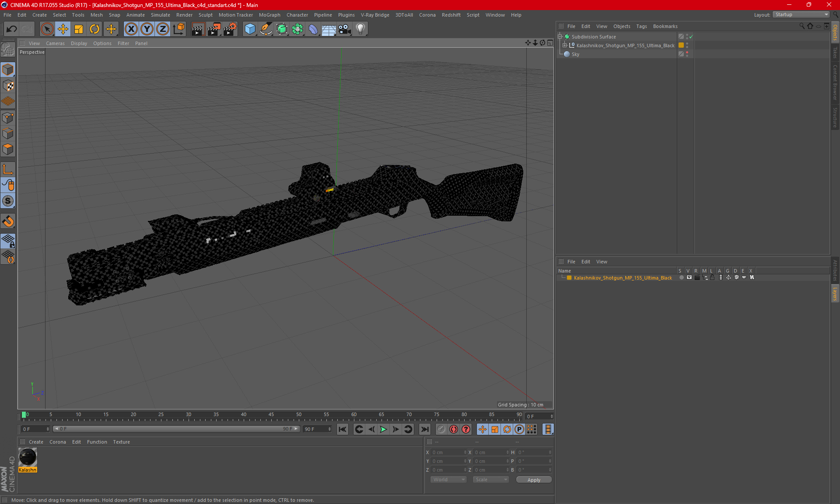Screen dimensions: 840x504
Task: Click the magnet Workplane icon
Action: 8,221
